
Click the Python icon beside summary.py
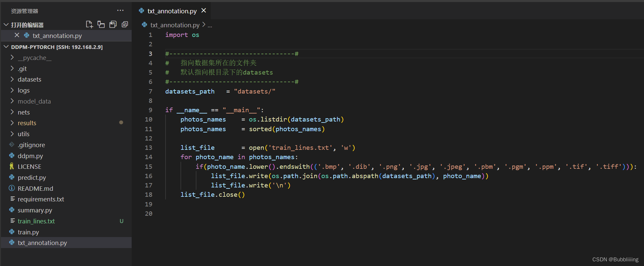coord(12,210)
